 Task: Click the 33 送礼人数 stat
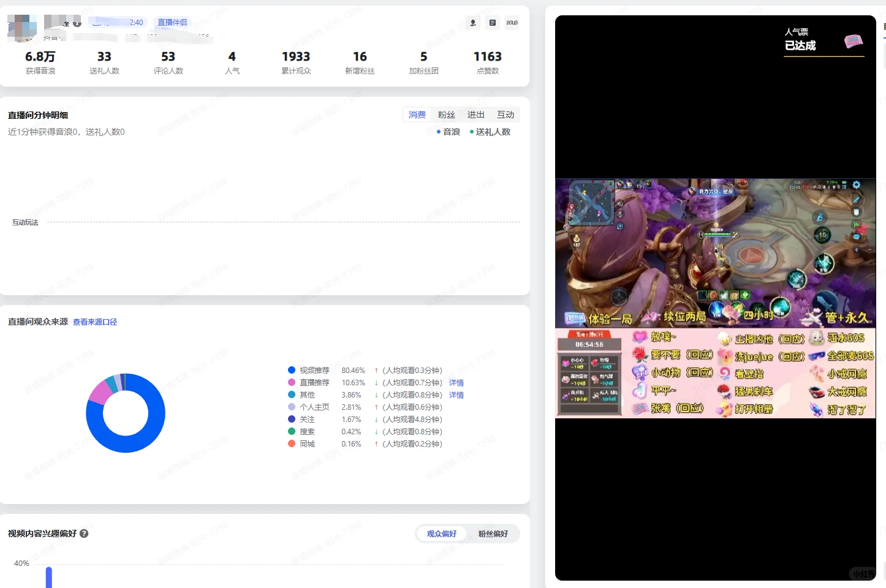(104, 62)
